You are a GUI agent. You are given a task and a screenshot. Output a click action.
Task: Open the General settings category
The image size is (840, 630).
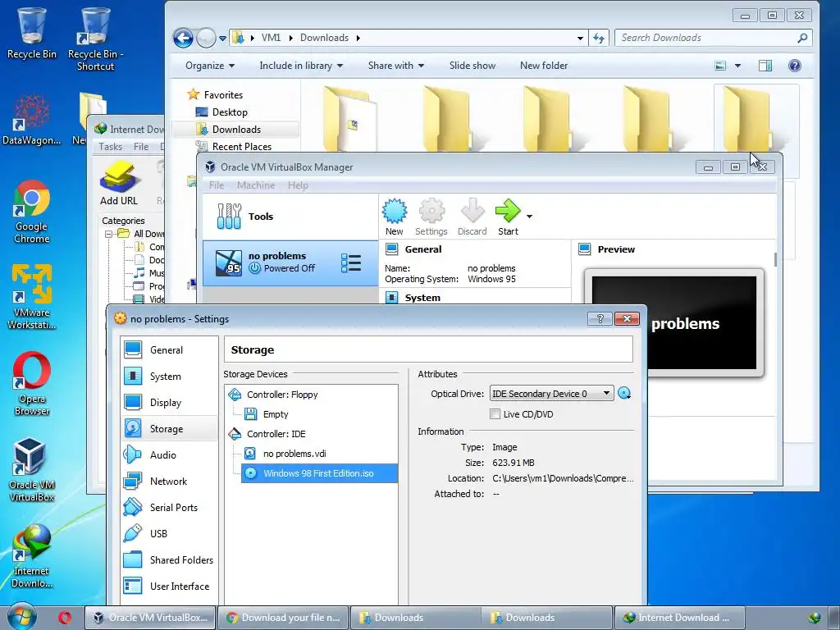[169, 349]
